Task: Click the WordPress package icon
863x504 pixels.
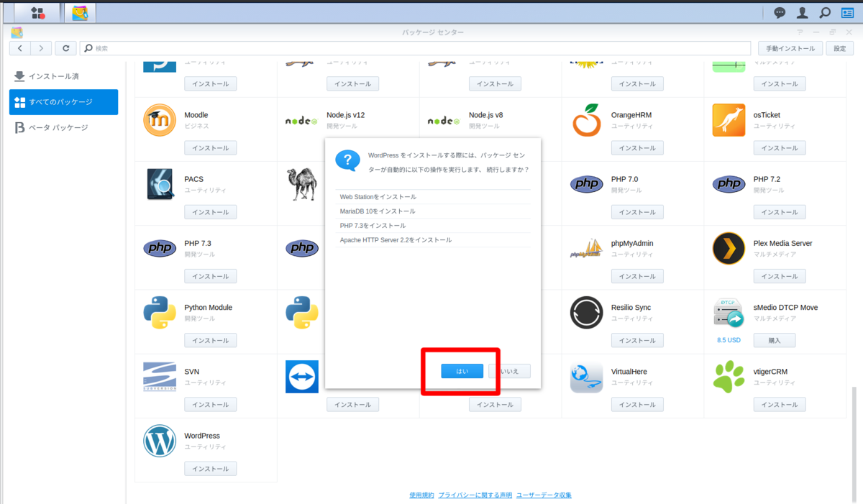Action: (160, 441)
